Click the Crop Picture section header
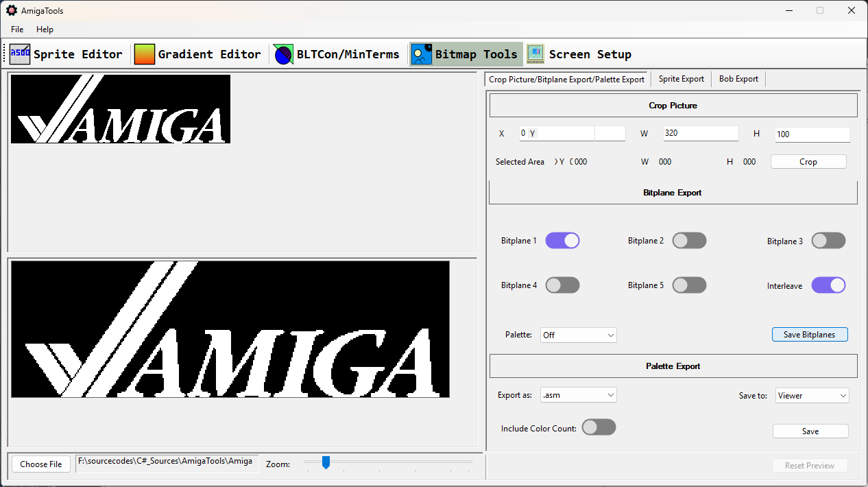 point(673,106)
